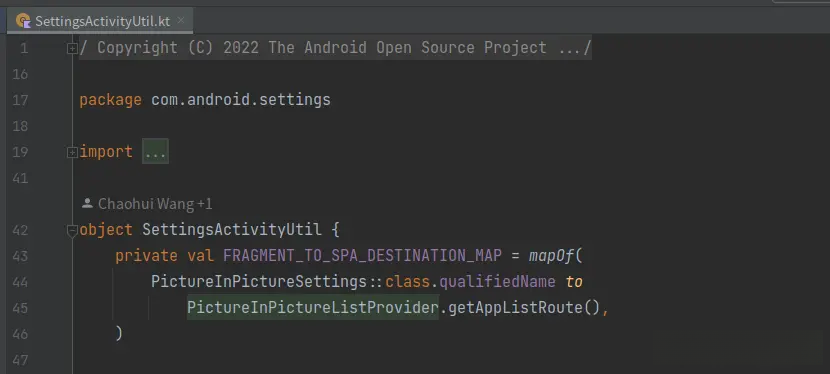The height and width of the screenshot is (374, 830).
Task: Click the private keyword on line 43
Action: [x=146, y=256]
